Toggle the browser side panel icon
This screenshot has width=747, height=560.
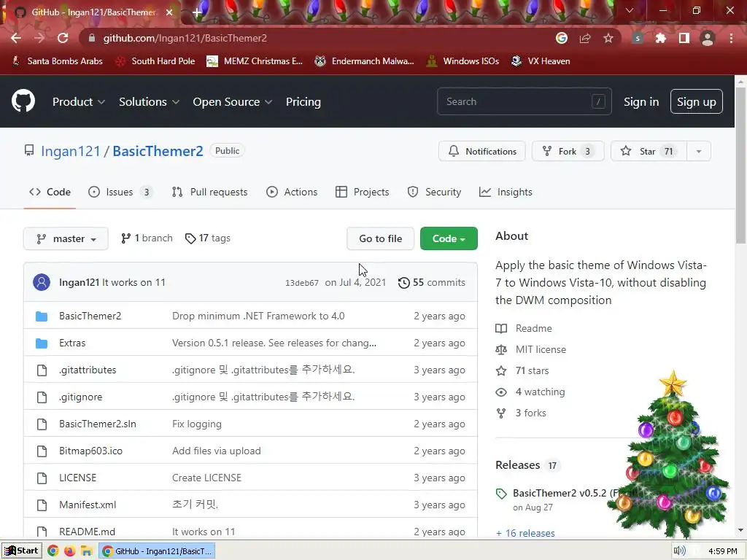tap(684, 38)
